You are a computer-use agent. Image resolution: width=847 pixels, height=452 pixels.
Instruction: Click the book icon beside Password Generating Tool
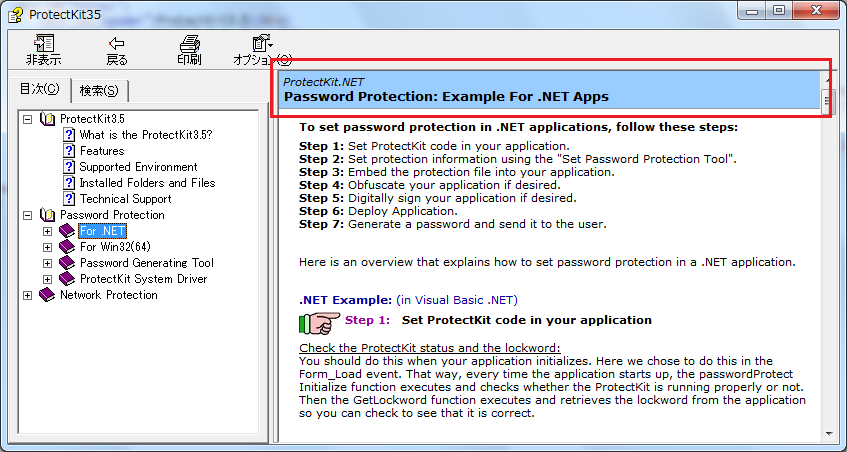coord(67,263)
